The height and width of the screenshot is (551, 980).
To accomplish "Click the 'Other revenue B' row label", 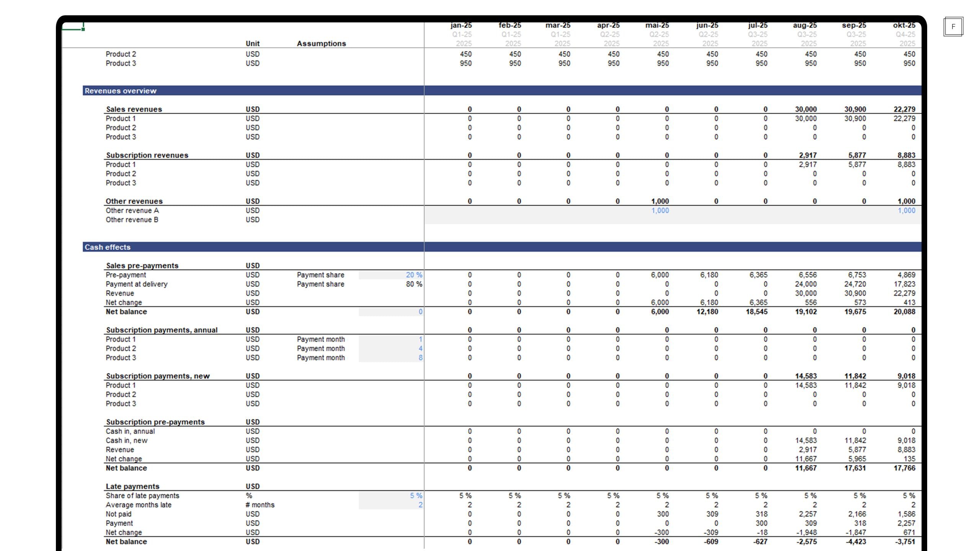I will coord(132,220).
